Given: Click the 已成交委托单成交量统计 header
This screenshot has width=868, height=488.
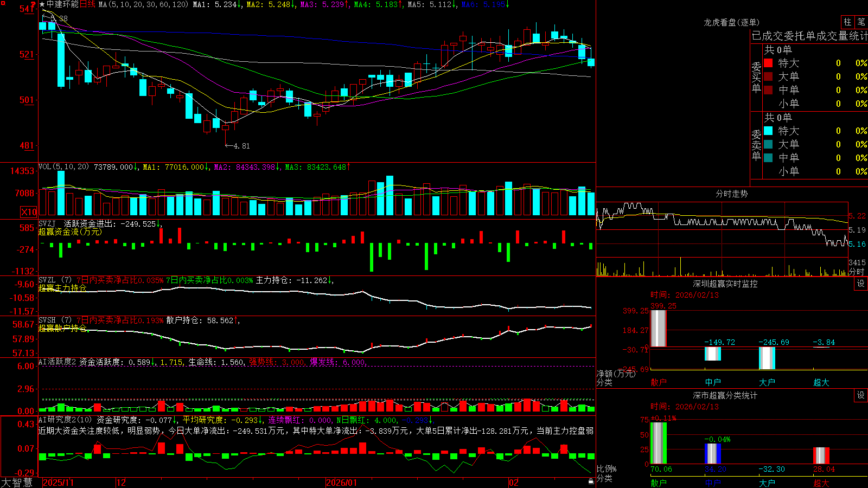Looking at the screenshot, I should click(809, 36).
